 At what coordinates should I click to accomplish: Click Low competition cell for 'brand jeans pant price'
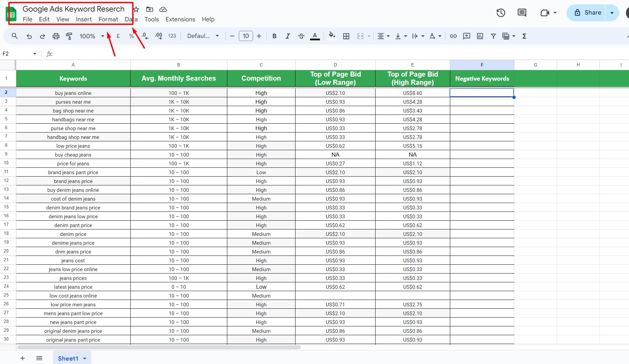(261, 172)
